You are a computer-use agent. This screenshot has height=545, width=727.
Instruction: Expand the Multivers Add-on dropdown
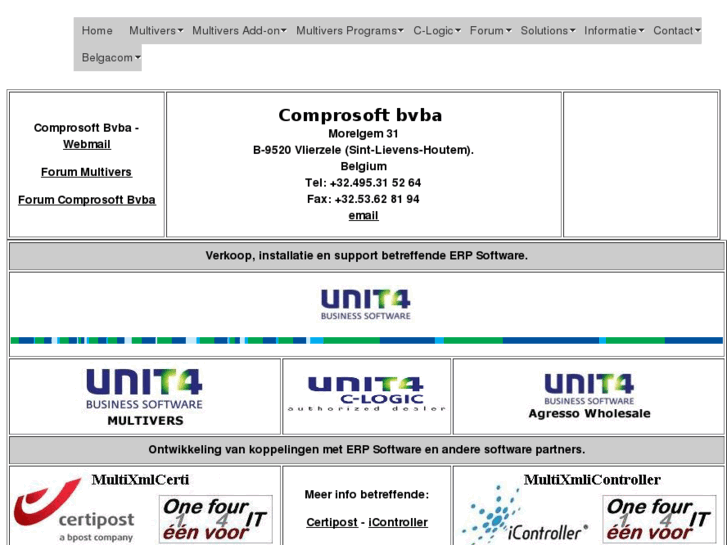pos(239,31)
